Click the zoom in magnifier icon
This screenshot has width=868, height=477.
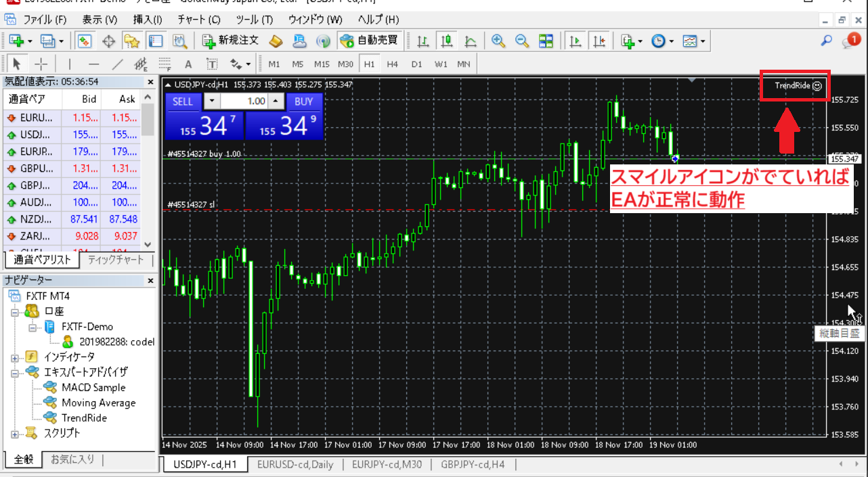pos(498,41)
